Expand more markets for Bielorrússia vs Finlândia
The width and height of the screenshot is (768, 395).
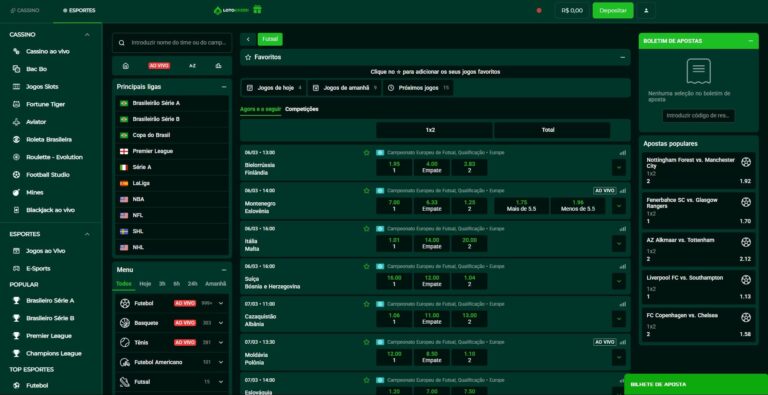click(x=619, y=167)
